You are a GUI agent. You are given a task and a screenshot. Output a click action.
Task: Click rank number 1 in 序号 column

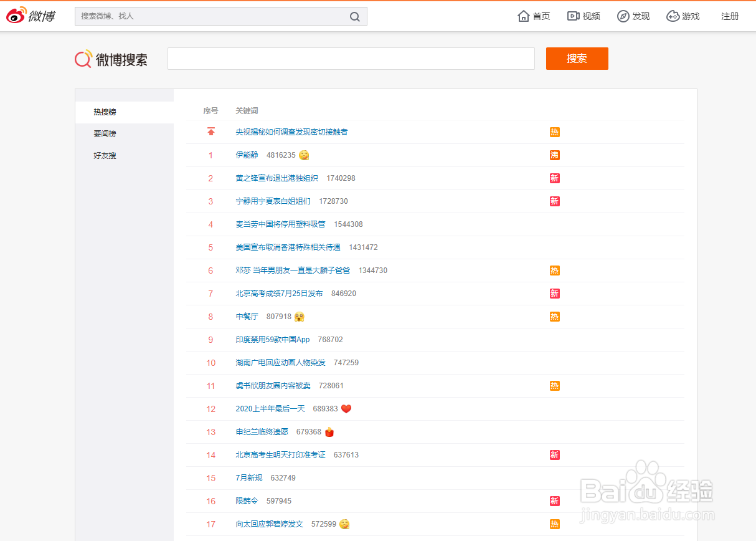click(x=210, y=155)
